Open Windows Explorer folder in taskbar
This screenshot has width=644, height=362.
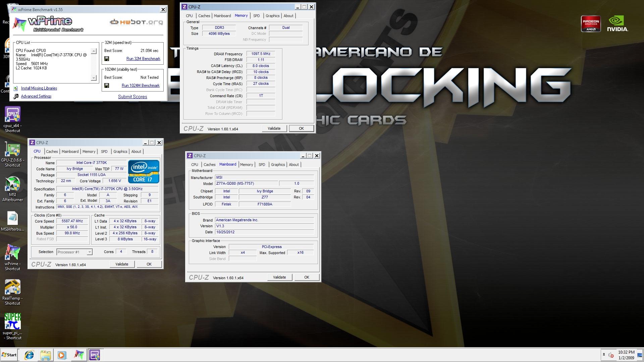coord(46,355)
